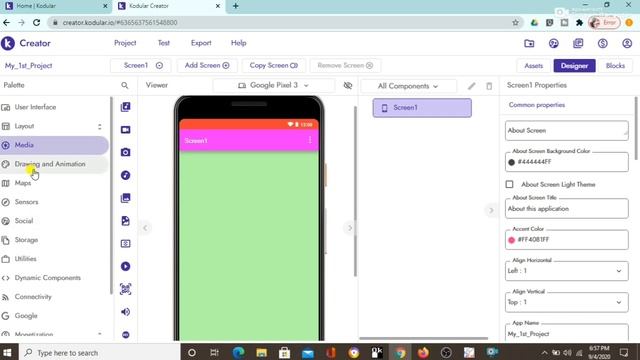Open Windows Start menu
This screenshot has height=360, width=640.
[8, 352]
